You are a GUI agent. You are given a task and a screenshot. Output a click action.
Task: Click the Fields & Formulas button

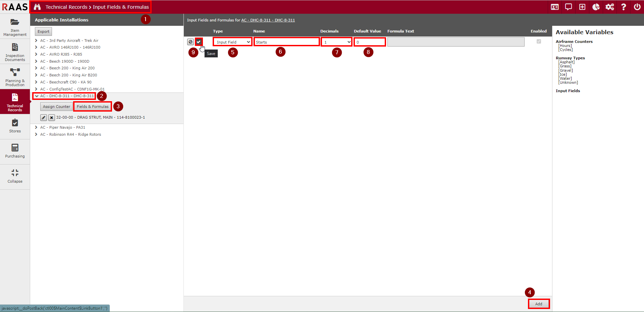pyautogui.click(x=93, y=107)
